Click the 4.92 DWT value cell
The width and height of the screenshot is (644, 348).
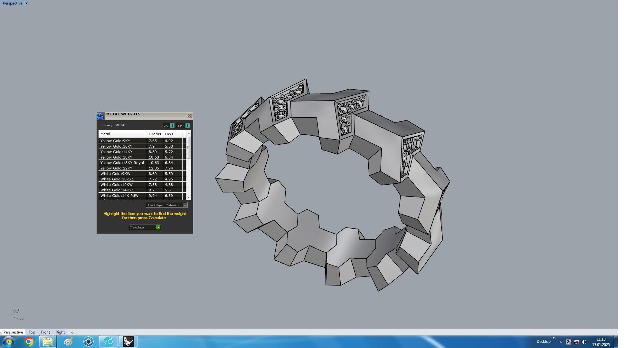pos(173,141)
